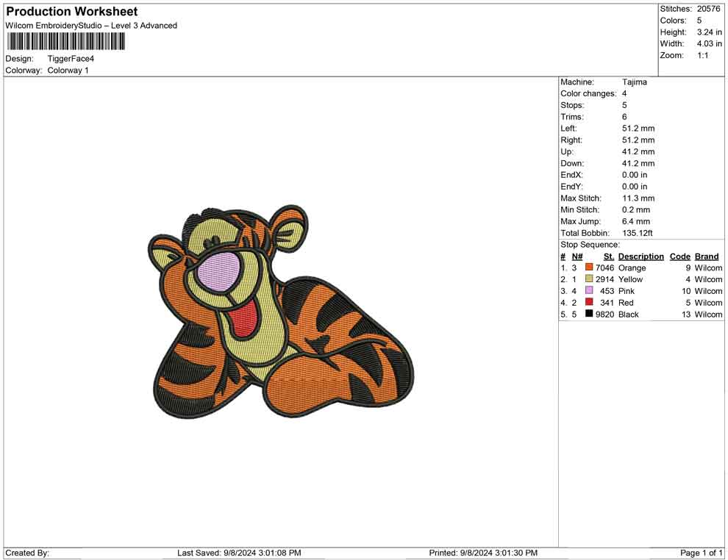Click the 'Red' description in stop sequence

click(x=626, y=303)
